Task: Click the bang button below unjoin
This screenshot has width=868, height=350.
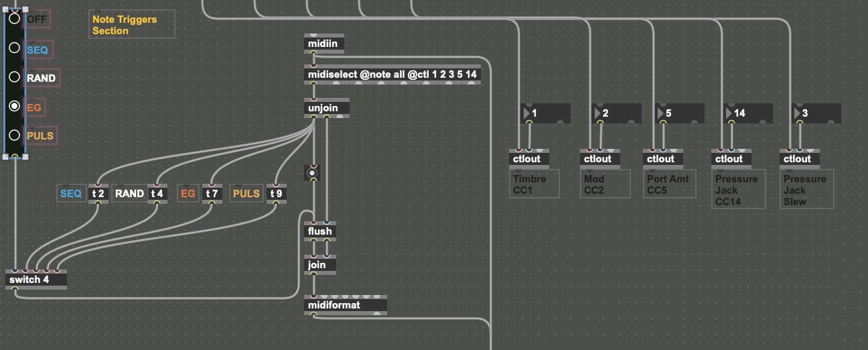Action: [x=311, y=173]
